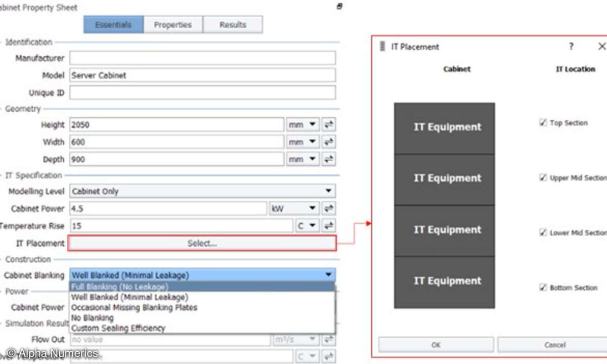Viewport: 607px width, 364px height.
Task: Click unit swap icon beside Width field
Action: click(329, 142)
